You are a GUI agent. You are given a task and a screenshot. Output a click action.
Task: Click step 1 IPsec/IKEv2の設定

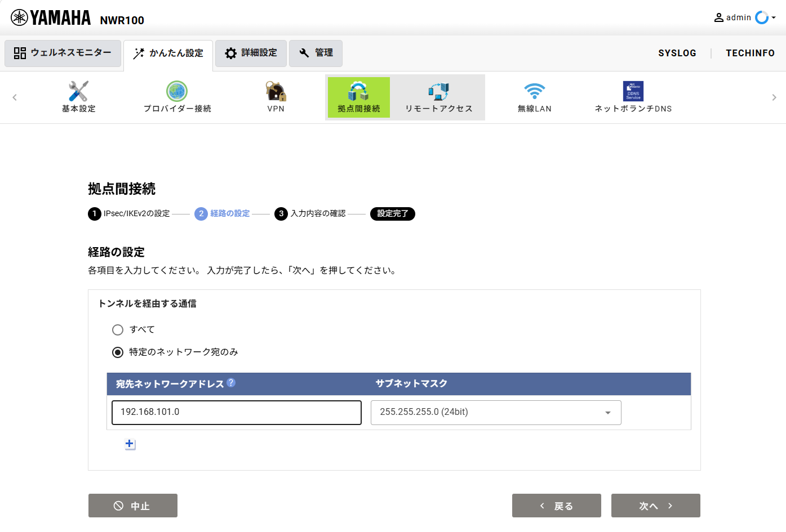[x=129, y=214]
